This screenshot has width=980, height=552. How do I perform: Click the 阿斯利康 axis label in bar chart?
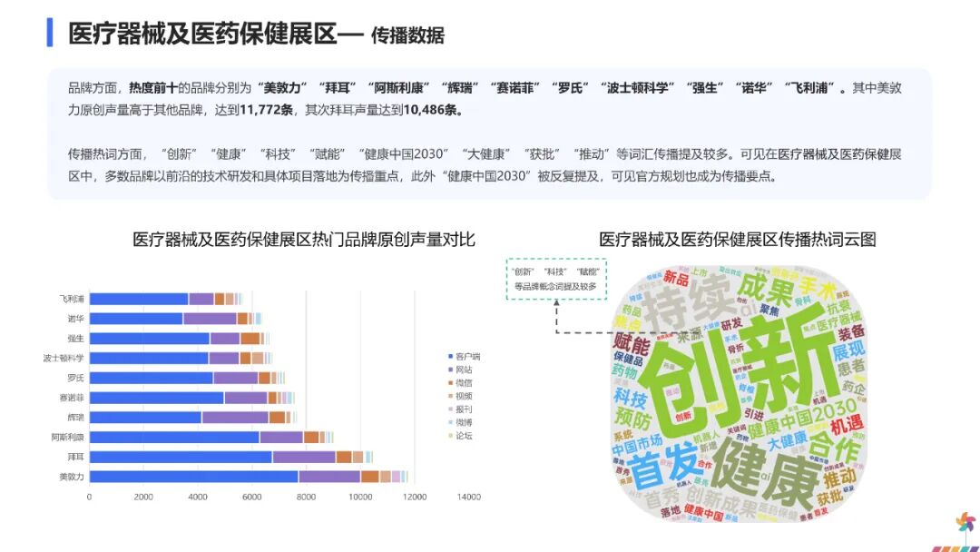click(x=67, y=437)
